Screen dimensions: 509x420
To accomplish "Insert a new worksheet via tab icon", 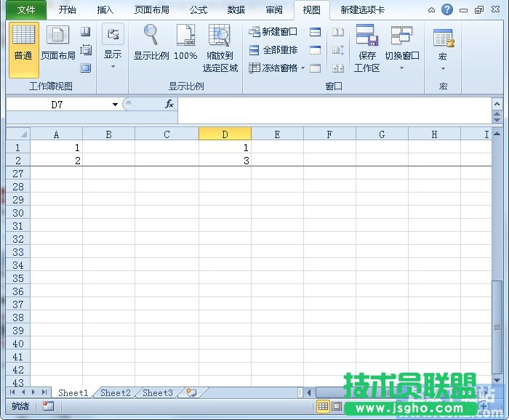I will tap(191, 393).
